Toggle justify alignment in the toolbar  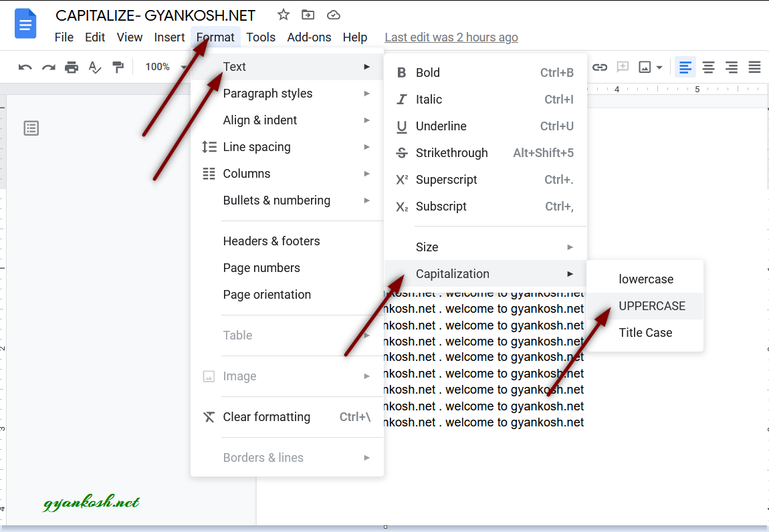754,66
